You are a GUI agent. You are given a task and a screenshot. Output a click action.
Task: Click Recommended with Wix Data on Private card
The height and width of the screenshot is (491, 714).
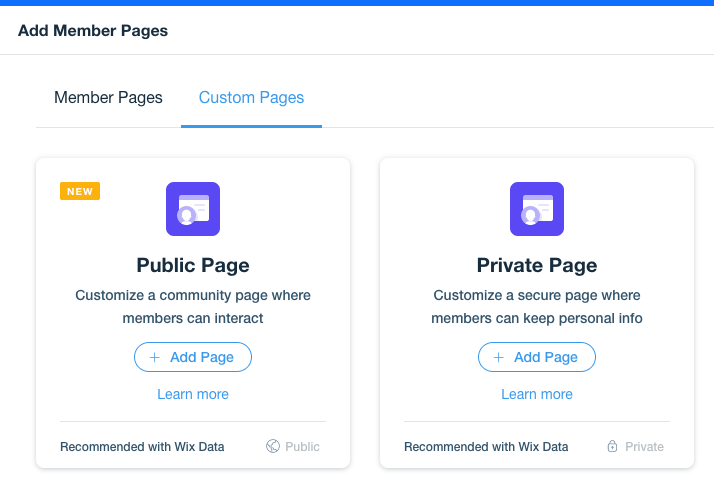click(x=486, y=447)
